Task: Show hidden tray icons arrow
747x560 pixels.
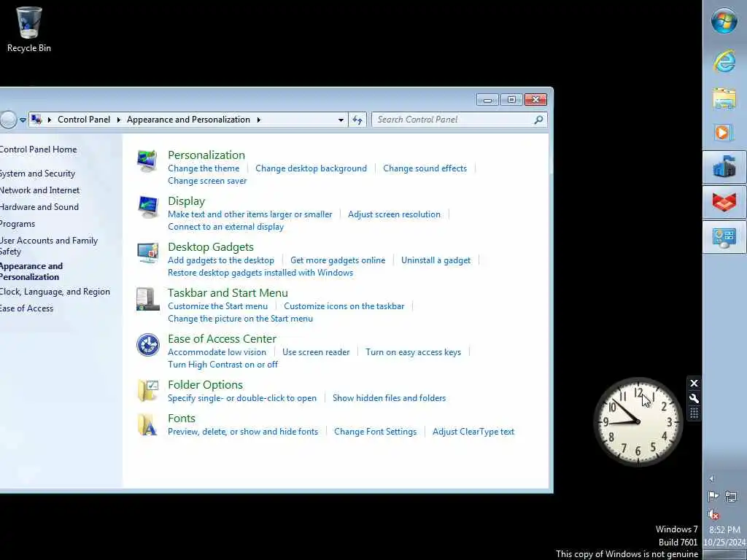Action: tap(711, 478)
